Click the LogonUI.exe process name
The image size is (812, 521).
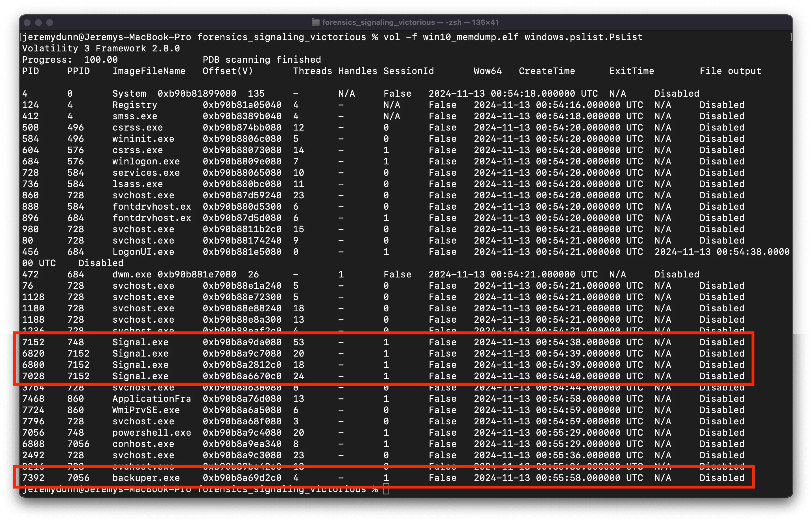point(143,252)
